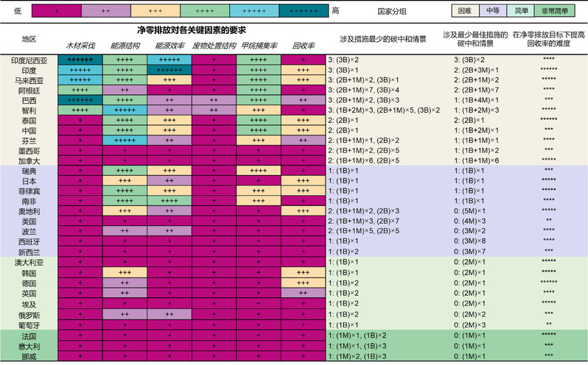Screen dimensions: 588x365
Task: Select the '澳大利亚' row label
Action: click(x=29, y=262)
